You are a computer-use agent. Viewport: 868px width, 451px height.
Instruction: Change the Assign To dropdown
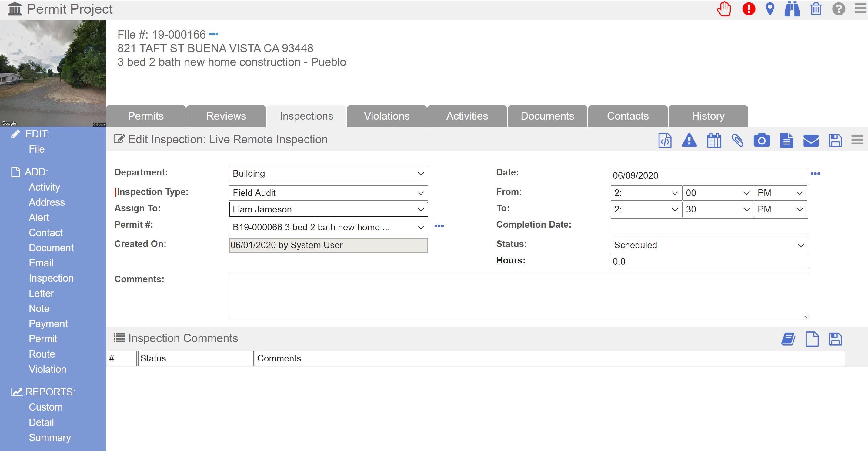[x=328, y=209]
